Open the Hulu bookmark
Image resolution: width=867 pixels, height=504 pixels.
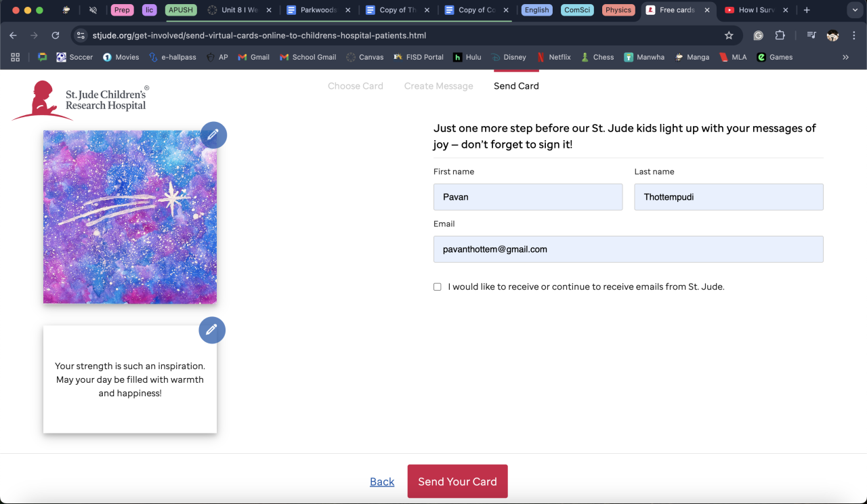pos(467,57)
